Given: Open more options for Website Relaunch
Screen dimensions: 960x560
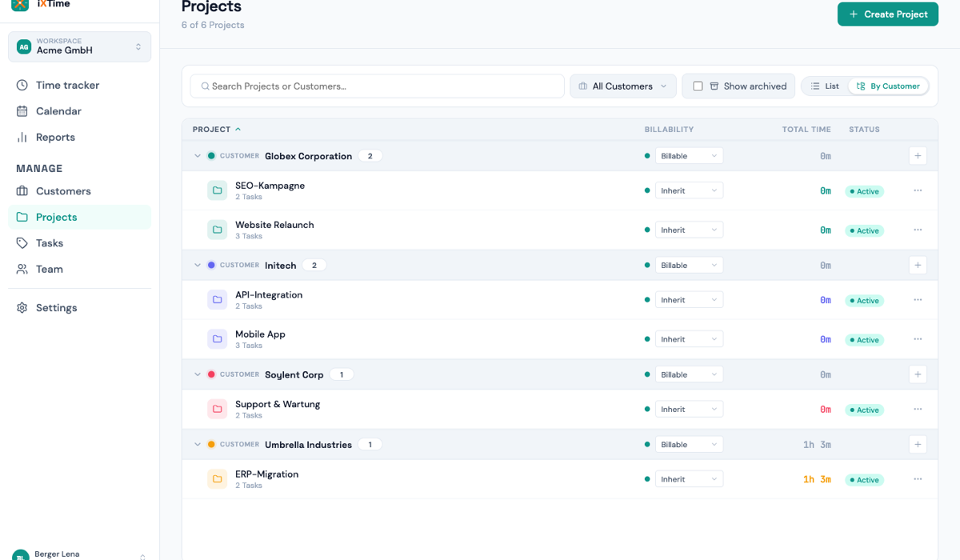Looking at the screenshot, I should 918,230.
